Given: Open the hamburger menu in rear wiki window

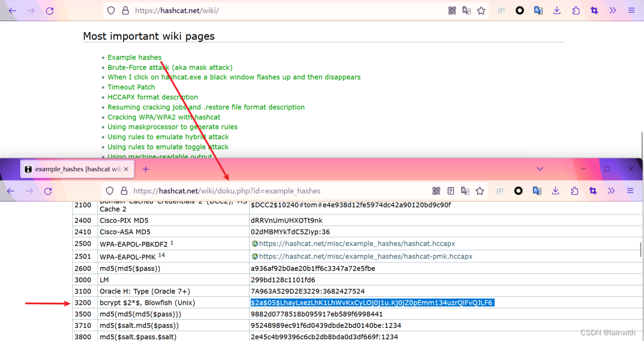Looking at the screenshot, I should 631,11.
